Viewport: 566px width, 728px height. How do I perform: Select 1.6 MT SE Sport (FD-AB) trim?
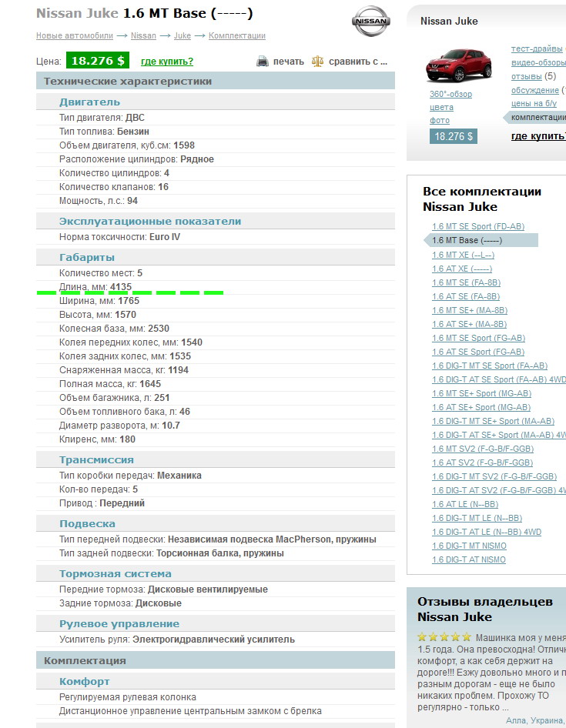[x=477, y=226]
